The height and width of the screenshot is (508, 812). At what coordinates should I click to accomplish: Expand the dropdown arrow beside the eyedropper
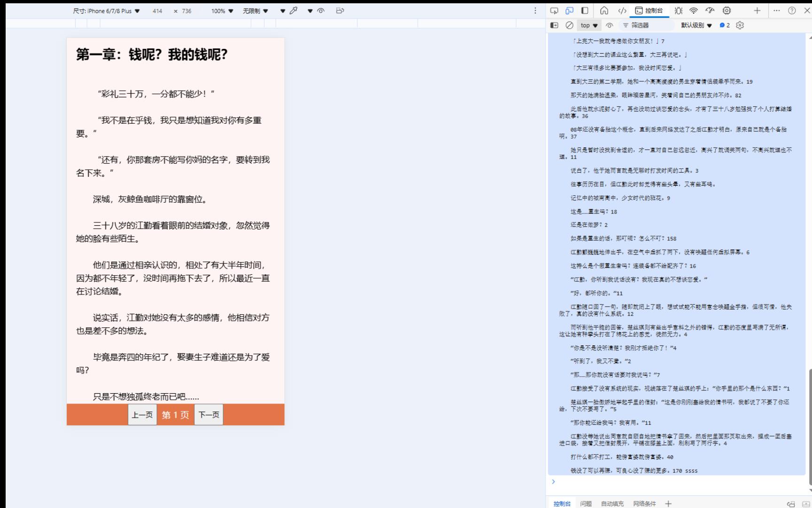coord(283,11)
